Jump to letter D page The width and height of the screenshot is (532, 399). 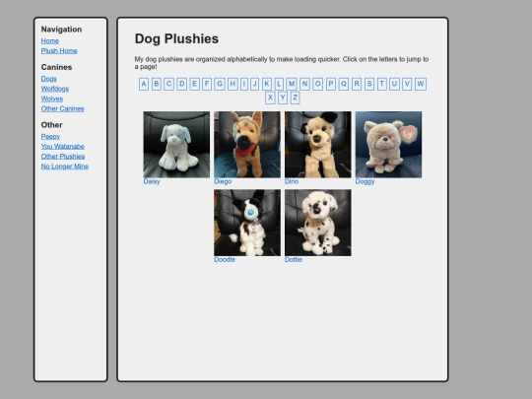point(182,84)
